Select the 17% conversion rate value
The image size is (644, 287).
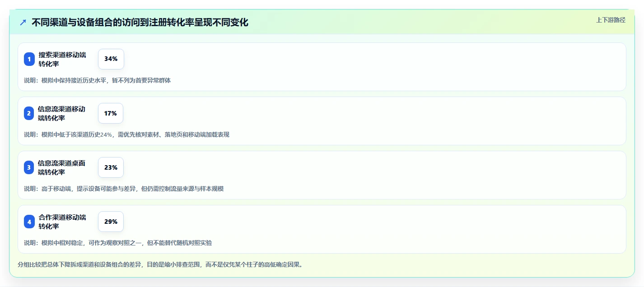pos(111,113)
